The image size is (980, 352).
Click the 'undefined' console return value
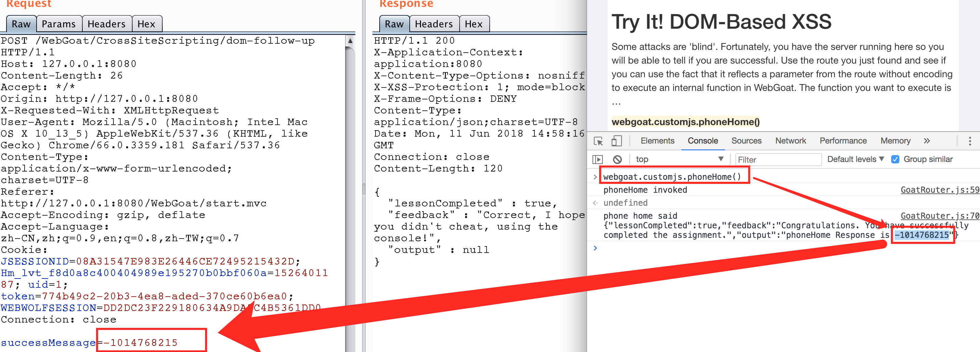(625, 203)
